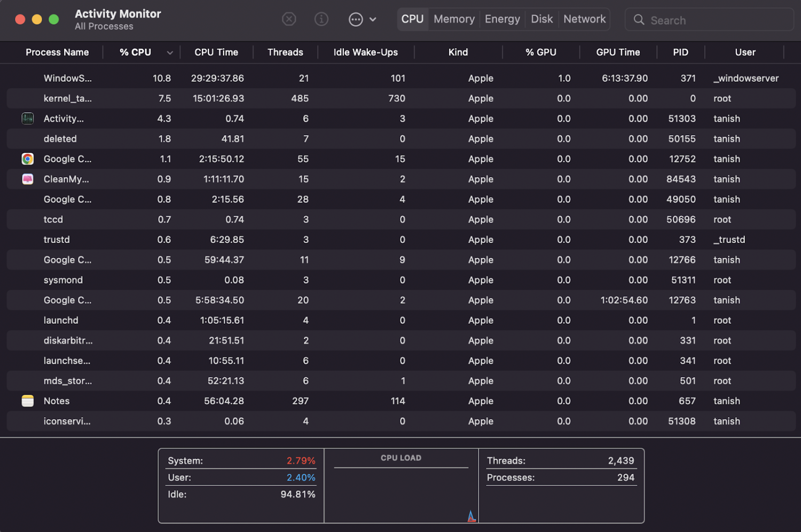Open the Energy tab
Image resolution: width=801 pixels, height=532 pixels.
click(x=502, y=19)
